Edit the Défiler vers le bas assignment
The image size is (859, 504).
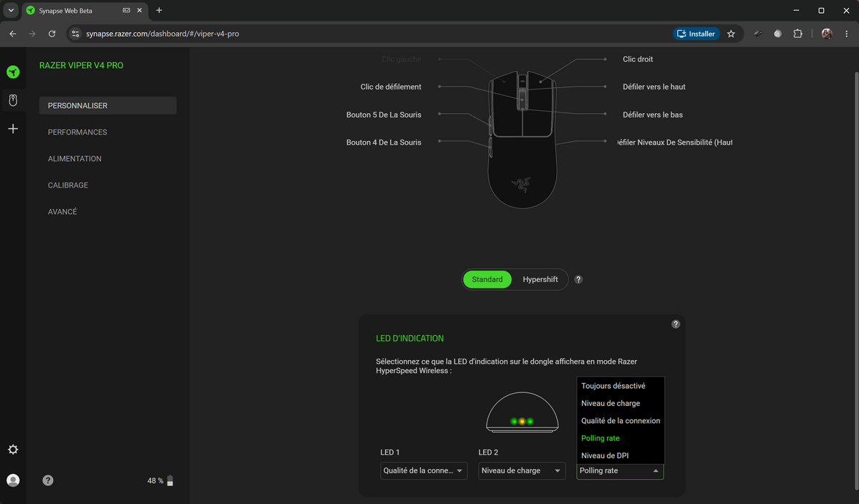click(653, 115)
